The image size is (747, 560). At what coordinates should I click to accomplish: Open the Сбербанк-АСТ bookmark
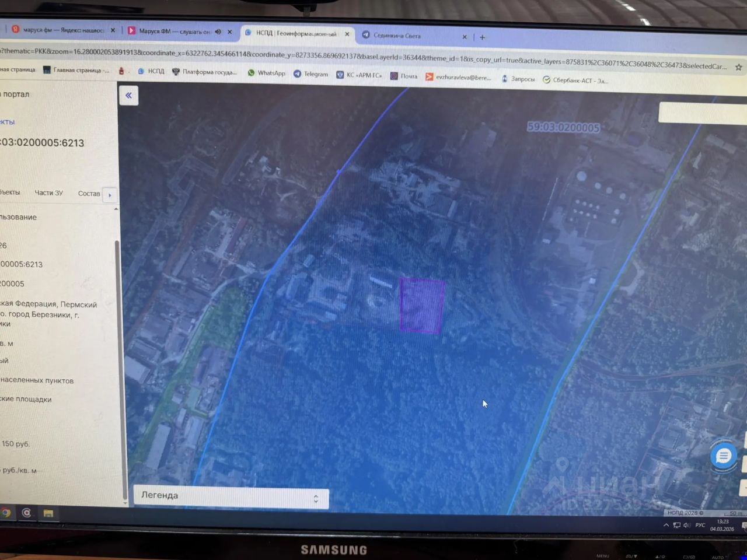575,80
